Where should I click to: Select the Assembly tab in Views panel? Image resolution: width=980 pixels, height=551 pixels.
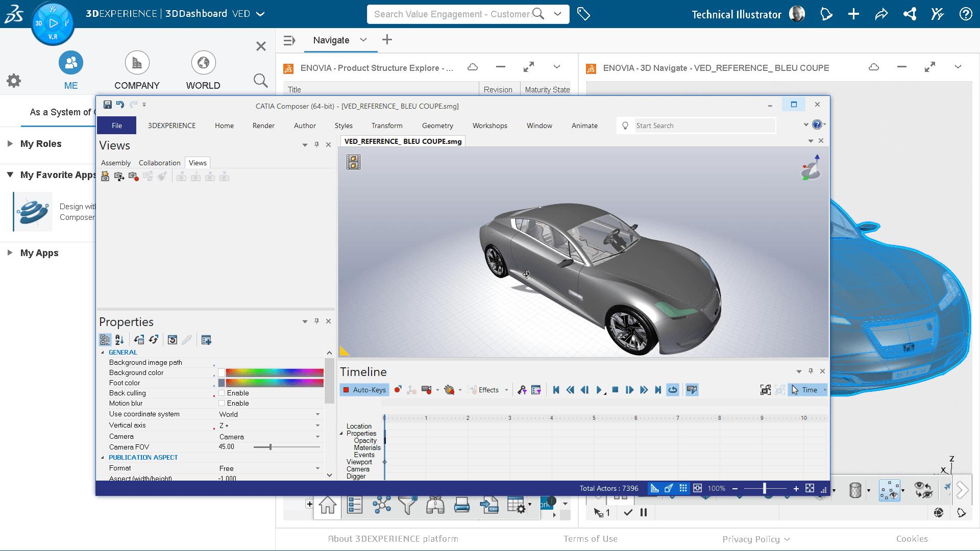(x=116, y=162)
